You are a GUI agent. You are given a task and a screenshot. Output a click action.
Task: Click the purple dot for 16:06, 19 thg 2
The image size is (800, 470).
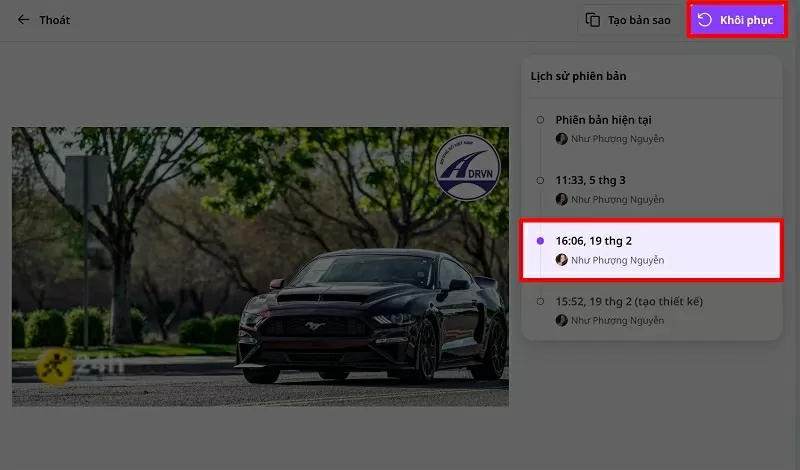540,241
